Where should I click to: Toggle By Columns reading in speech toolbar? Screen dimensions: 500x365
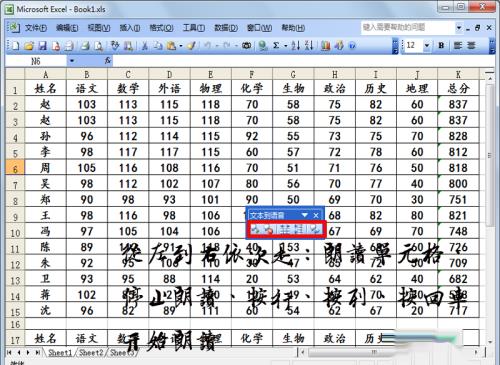coord(298,229)
